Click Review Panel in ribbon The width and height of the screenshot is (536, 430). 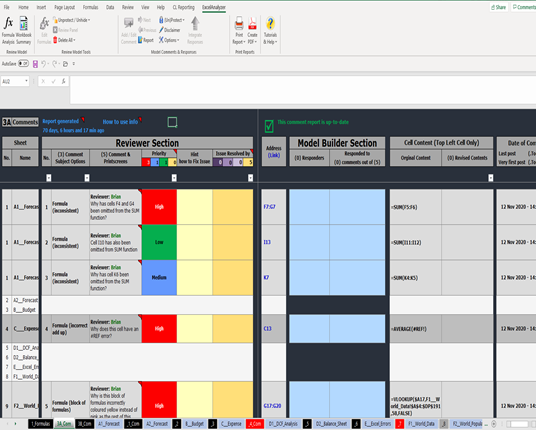65,30
